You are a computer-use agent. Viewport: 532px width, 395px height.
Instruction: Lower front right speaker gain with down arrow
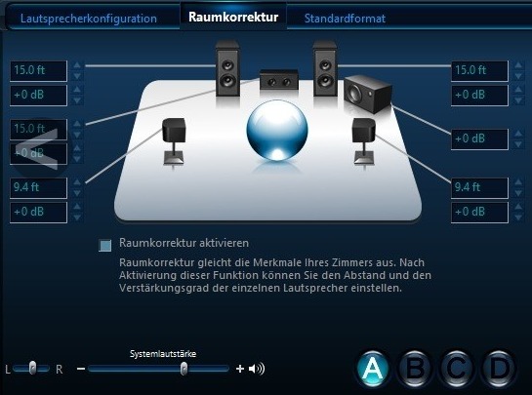pos(518,100)
